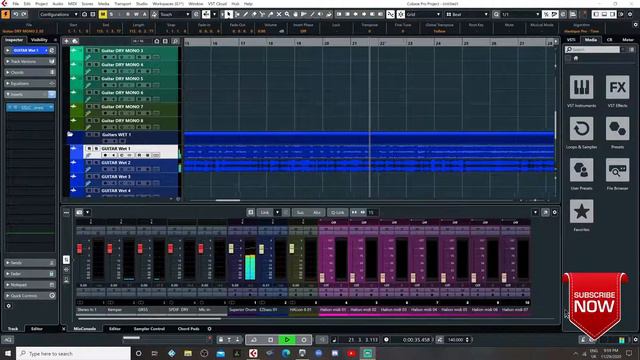Mute GUITAR Wet 1 track
This screenshot has width=640, height=360.
coord(89,149)
